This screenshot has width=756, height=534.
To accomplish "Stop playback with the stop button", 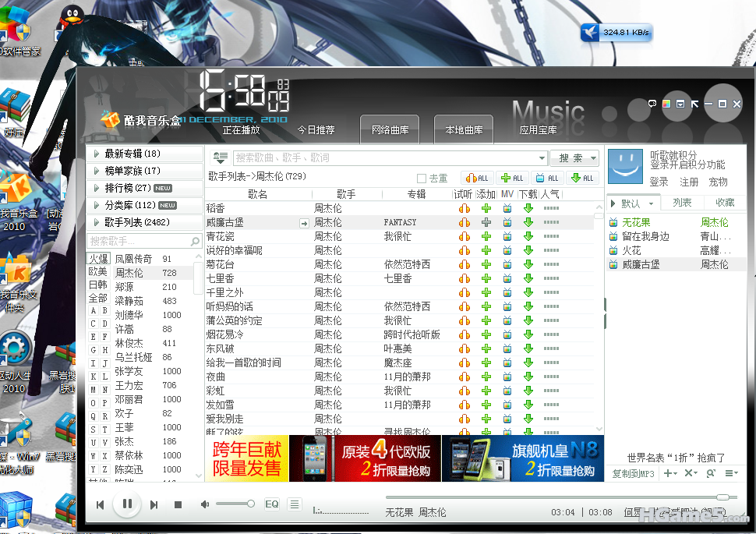I will [178, 504].
